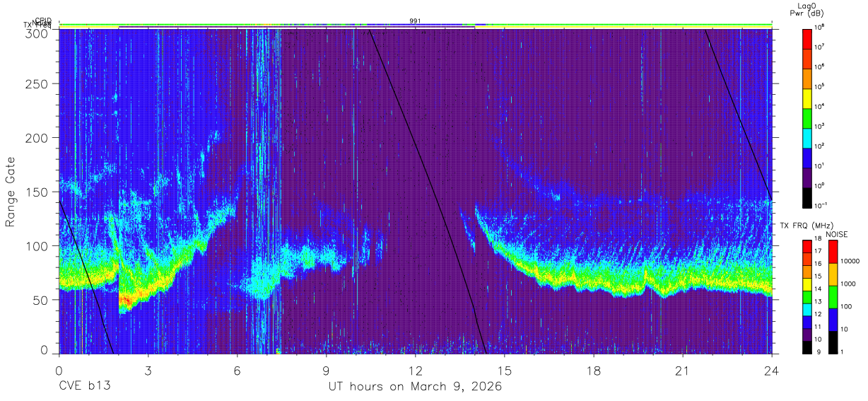The height and width of the screenshot is (401, 868).
Task: Click the 'CVE b13' radar beam label
Action: [84, 387]
